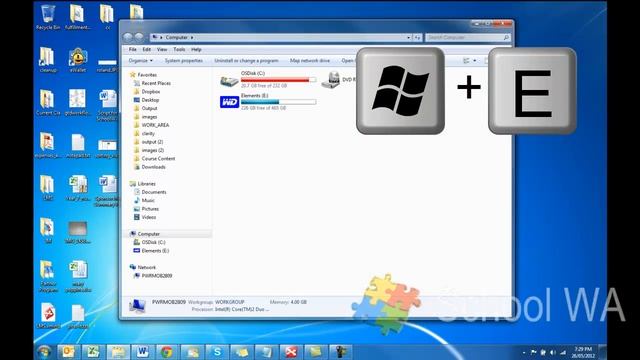Click the network signal tray icon

click(x=563, y=352)
